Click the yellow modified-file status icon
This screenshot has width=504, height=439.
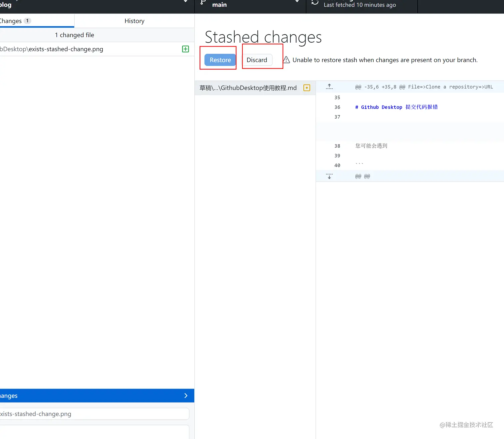pyautogui.click(x=307, y=88)
